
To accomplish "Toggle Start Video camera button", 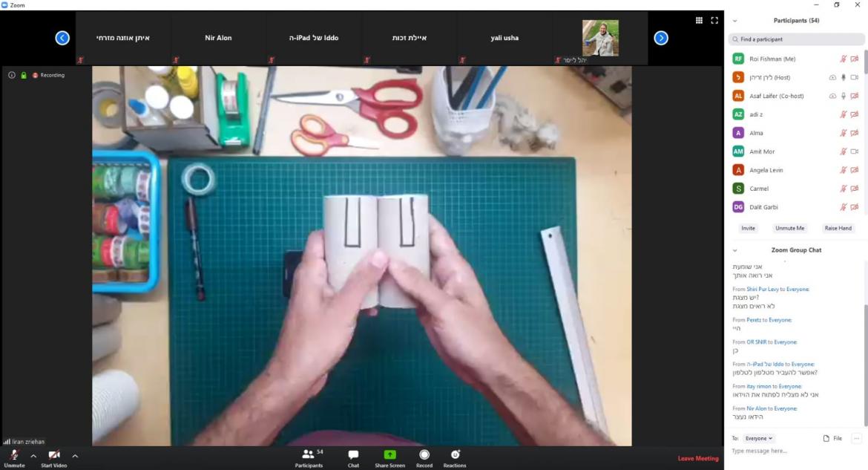I will [x=53, y=455].
